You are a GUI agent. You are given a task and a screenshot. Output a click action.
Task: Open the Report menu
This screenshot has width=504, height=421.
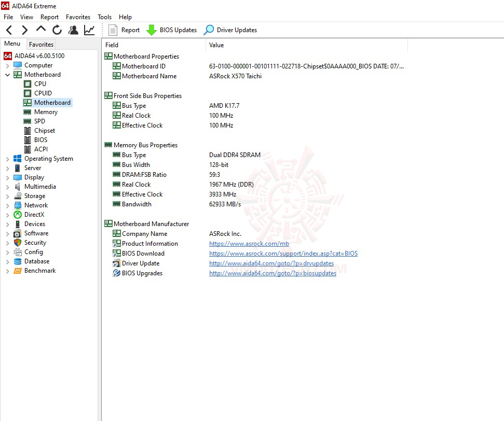click(x=49, y=17)
